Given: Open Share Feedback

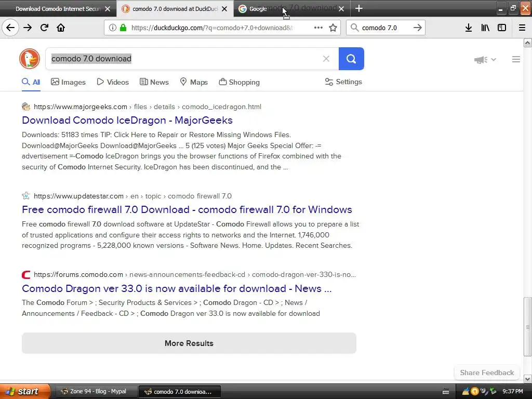Looking at the screenshot, I should point(487,373).
